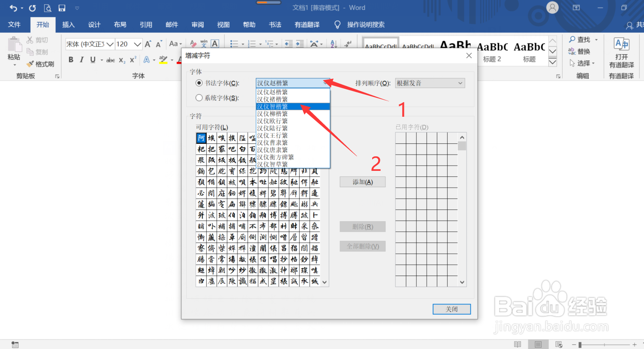
Task: Open the 排列顺序 dropdown (根据发音)
Action: [430, 83]
